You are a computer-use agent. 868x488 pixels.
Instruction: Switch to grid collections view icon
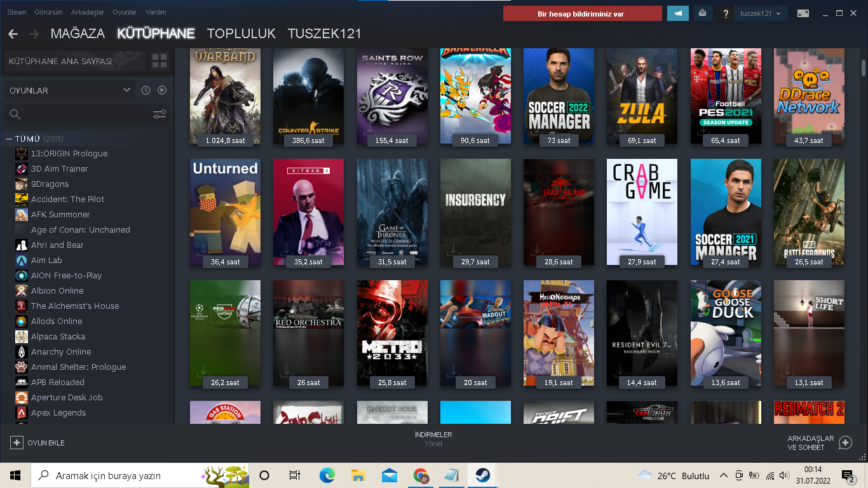point(159,62)
